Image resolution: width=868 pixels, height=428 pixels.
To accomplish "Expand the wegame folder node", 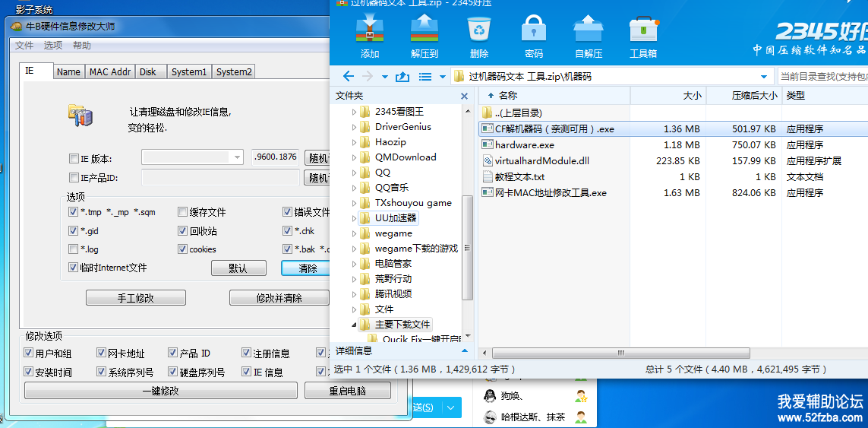I will point(355,233).
